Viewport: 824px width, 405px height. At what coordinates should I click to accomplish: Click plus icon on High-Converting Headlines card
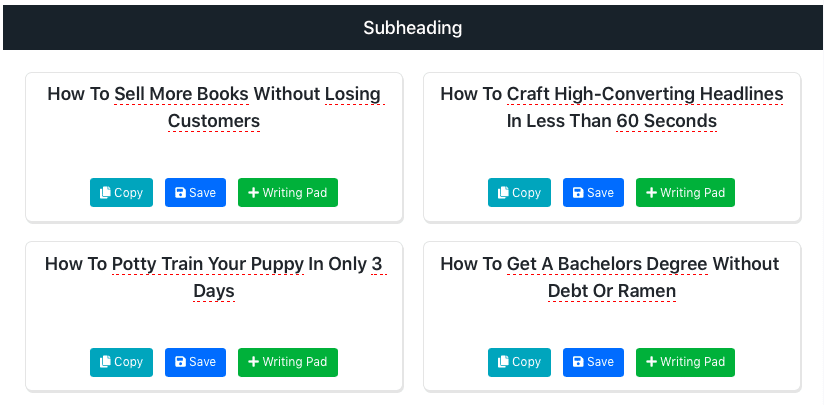tap(651, 193)
